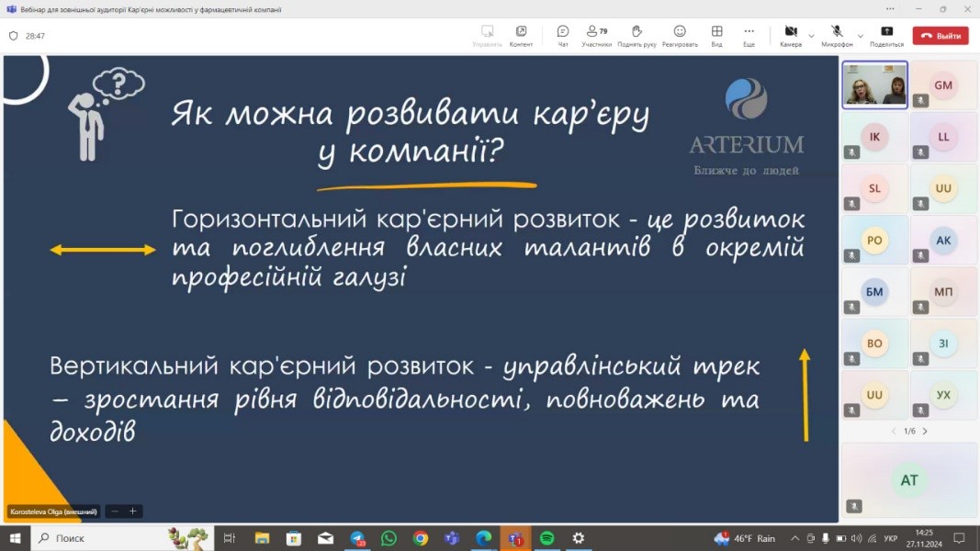This screenshot has height=551, width=980.
Task: Expand camera options dropdown arrow
Action: point(811,36)
